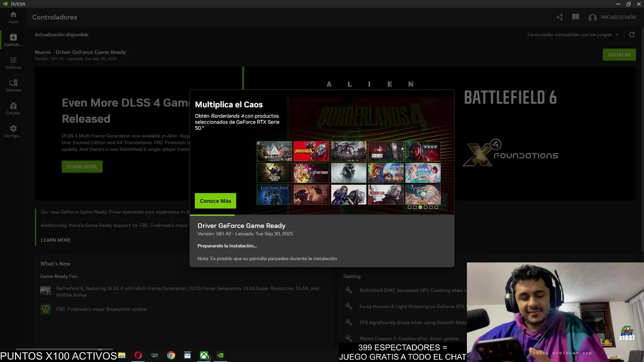Viewport: 644px width, 362px height.
Task: Click the Resident Evil promo thumbnail
Action: point(385,195)
